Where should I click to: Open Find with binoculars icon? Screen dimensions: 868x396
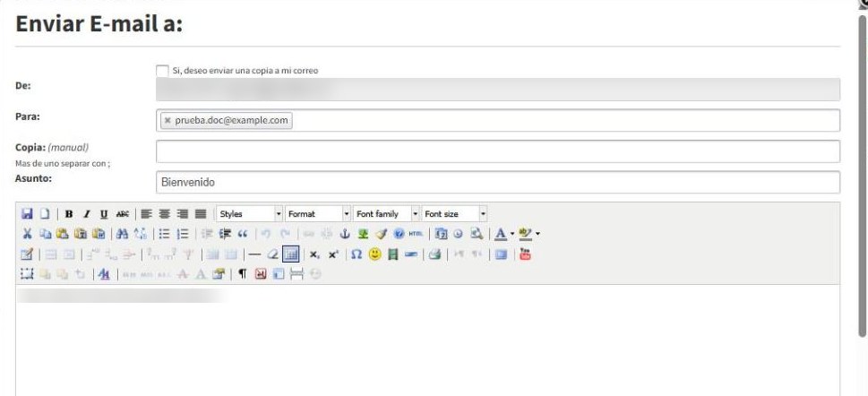(123, 234)
